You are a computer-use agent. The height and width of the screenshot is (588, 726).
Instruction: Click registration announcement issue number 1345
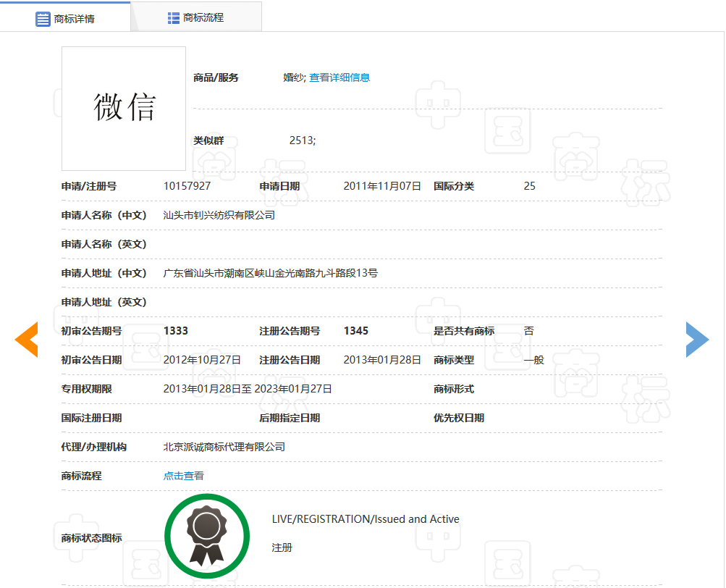point(355,331)
